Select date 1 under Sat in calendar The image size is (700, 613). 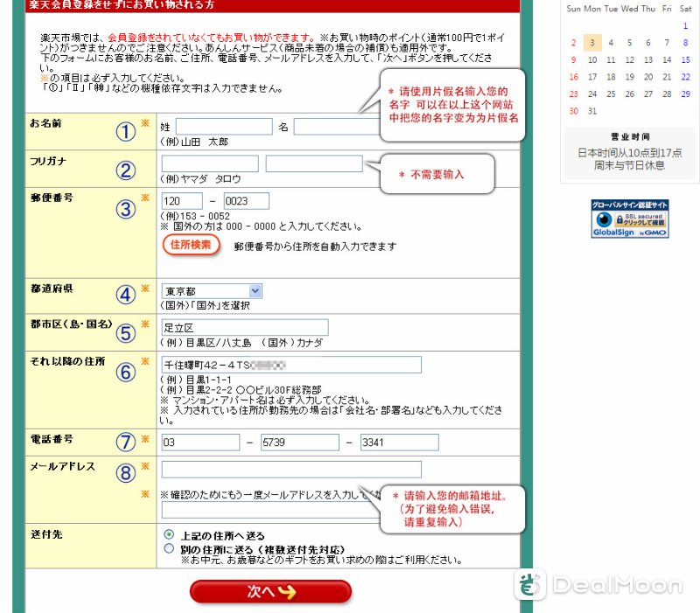pyautogui.click(x=686, y=26)
